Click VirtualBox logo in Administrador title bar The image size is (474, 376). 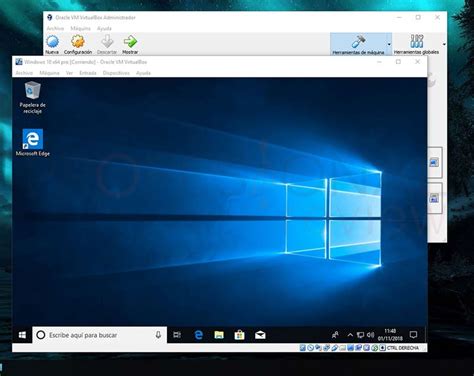point(50,17)
